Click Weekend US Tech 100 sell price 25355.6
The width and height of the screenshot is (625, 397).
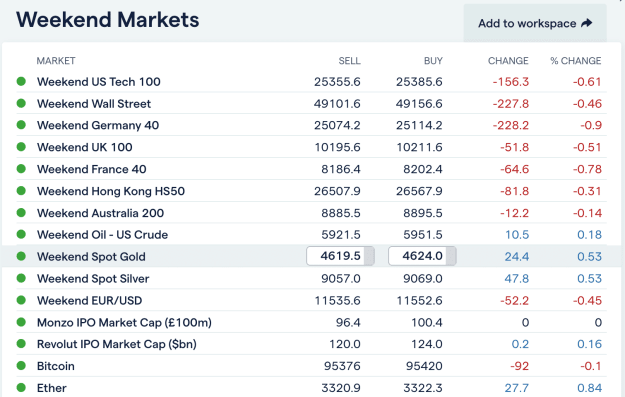pos(337,82)
